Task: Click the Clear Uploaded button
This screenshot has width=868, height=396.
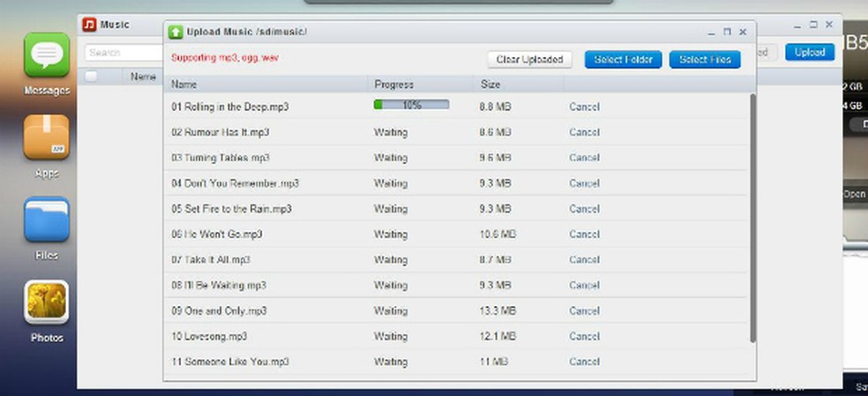Action: pyautogui.click(x=530, y=59)
